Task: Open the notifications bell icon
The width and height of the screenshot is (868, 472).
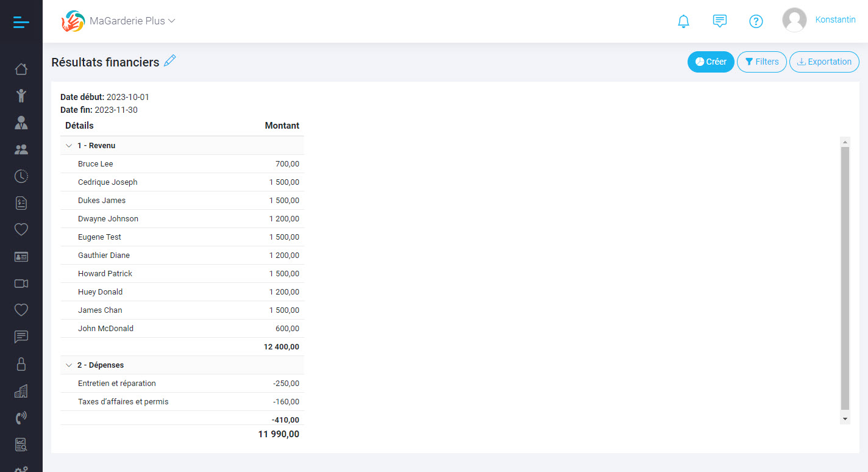Action: [x=683, y=21]
